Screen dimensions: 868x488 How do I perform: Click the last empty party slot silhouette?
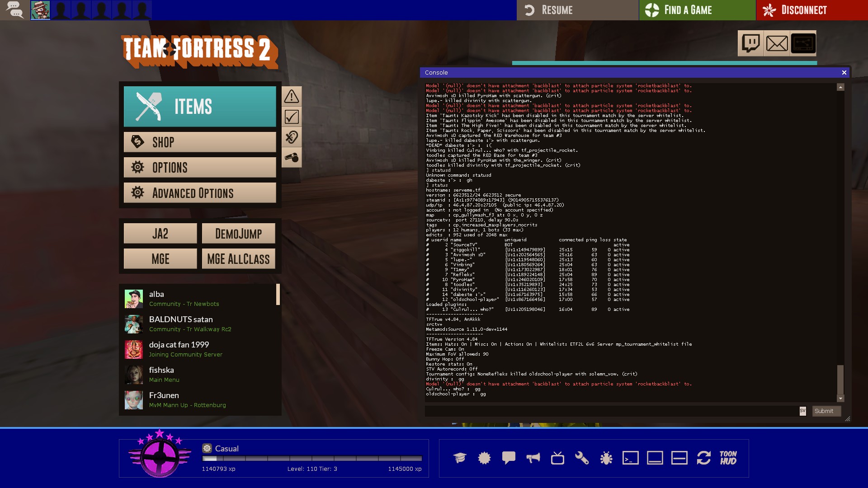tap(142, 10)
